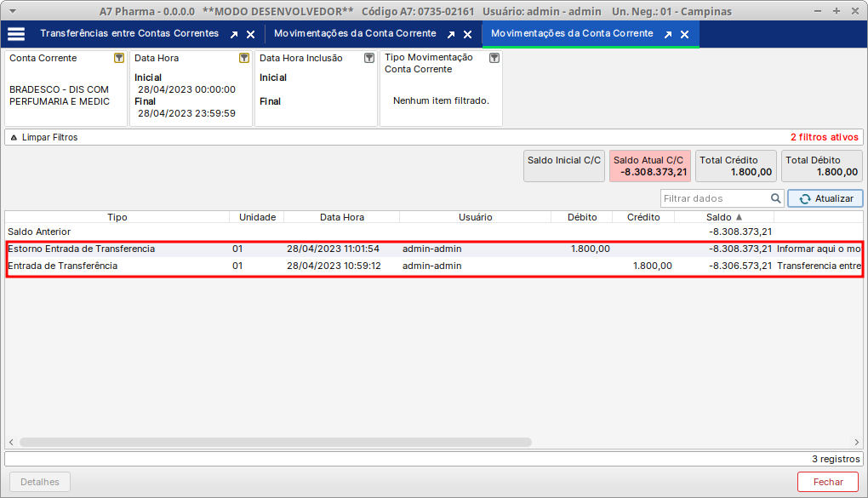Click the search magnifier icon
This screenshot has width=868, height=498.
coord(776,198)
